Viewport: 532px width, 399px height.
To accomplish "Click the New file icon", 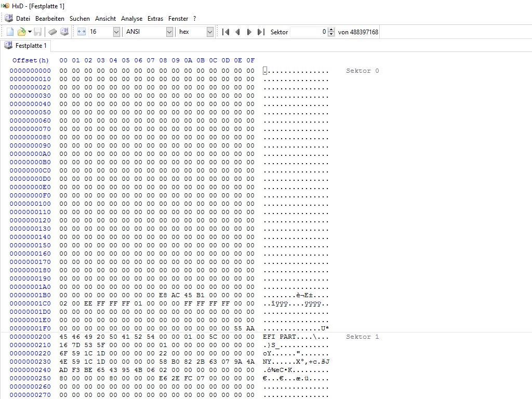I will [10, 32].
